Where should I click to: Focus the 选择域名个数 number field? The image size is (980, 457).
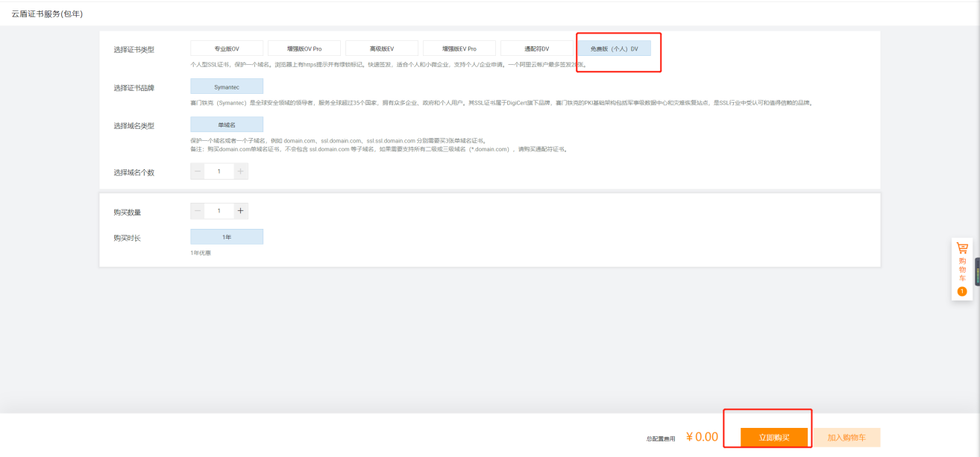click(x=219, y=171)
